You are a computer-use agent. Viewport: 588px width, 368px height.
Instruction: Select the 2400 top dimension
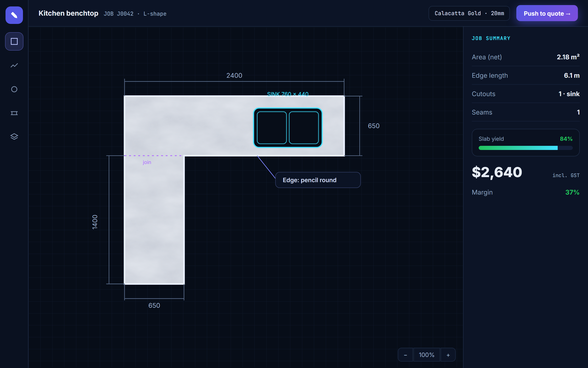(234, 75)
